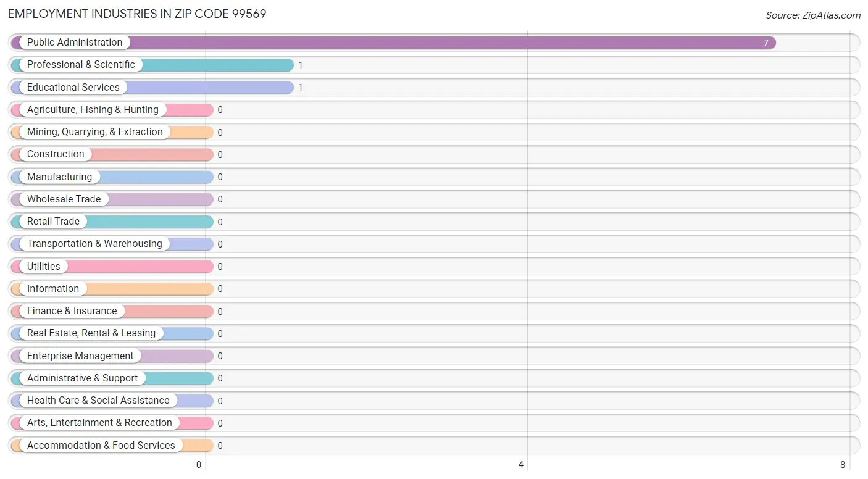The image size is (868, 479).
Task: Click the value 0 beside Retail Trade bar
Action: (220, 222)
